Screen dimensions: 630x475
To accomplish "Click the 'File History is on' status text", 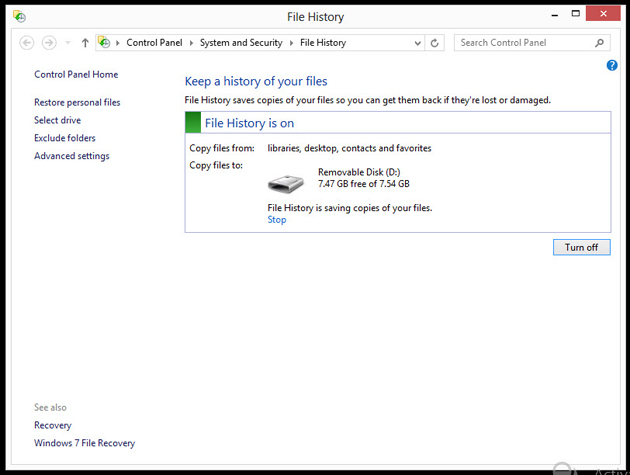I will [x=249, y=123].
